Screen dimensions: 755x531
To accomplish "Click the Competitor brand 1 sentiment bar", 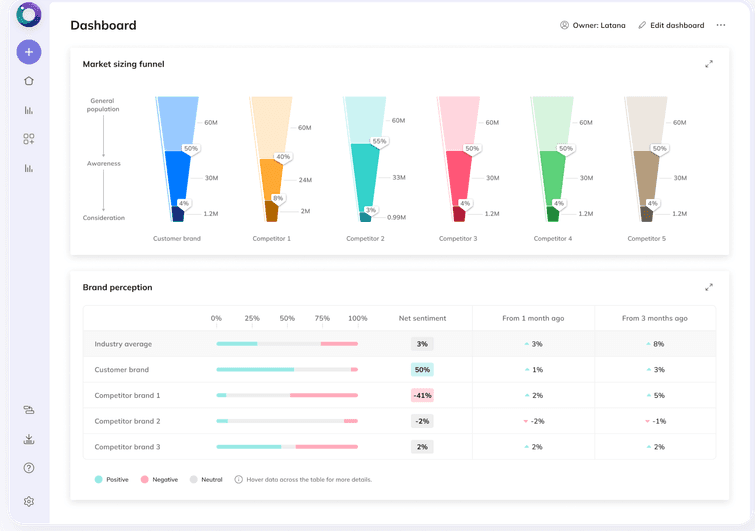I will [287, 395].
